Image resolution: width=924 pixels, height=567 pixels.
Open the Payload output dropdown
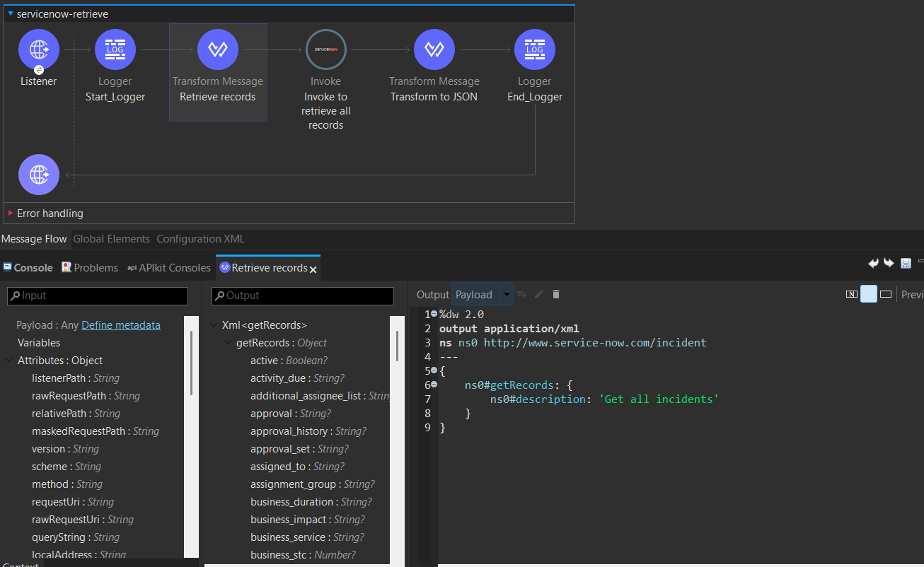[507, 294]
